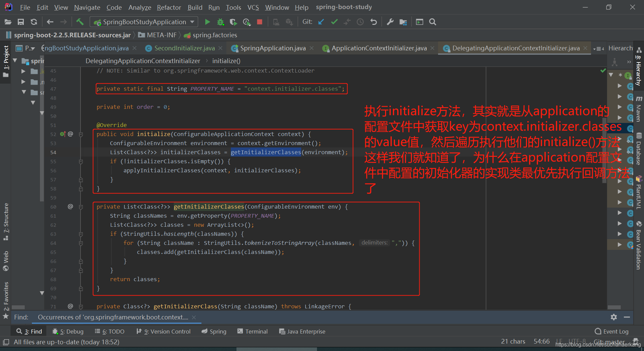Fold getInitializerClasses method at line 60
Viewport: 644px width, 351px height.
[x=81, y=207]
